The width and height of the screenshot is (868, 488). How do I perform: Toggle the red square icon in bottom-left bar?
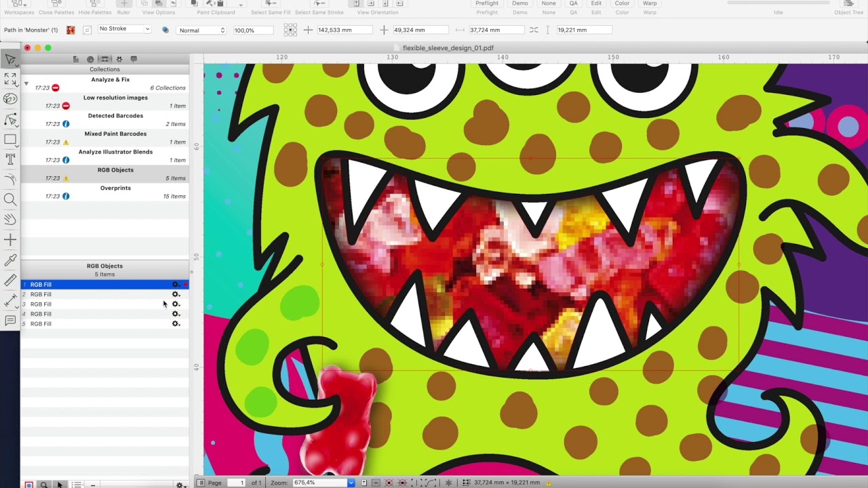28,485
